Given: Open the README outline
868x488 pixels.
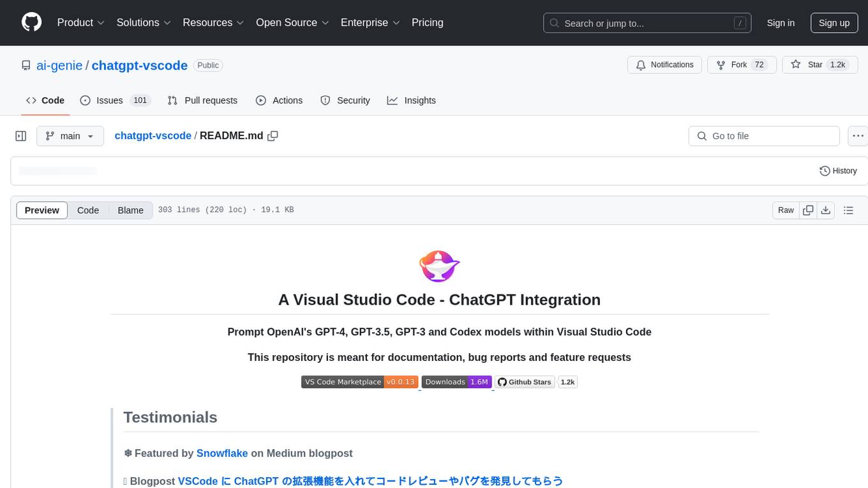Looking at the screenshot, I should [x=849, y=210].
